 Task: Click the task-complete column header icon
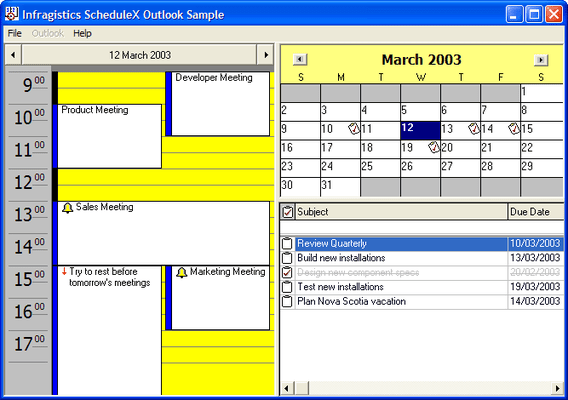tap(287, 212)
